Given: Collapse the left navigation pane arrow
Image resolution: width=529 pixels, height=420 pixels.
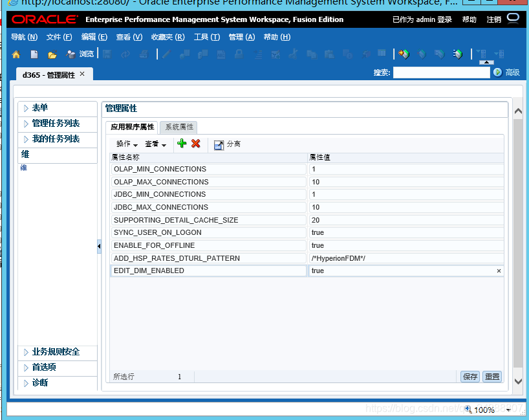Looking at the screenshot, I should point(99,246).
